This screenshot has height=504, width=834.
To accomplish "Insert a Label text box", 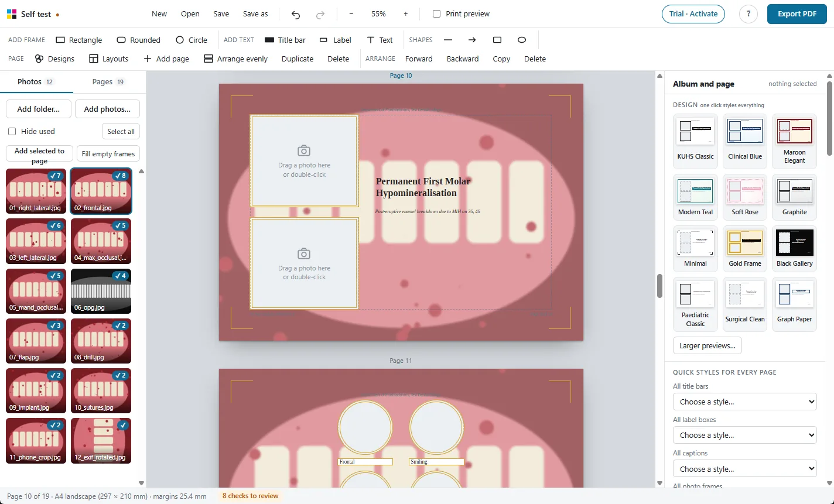I will 336,40.
